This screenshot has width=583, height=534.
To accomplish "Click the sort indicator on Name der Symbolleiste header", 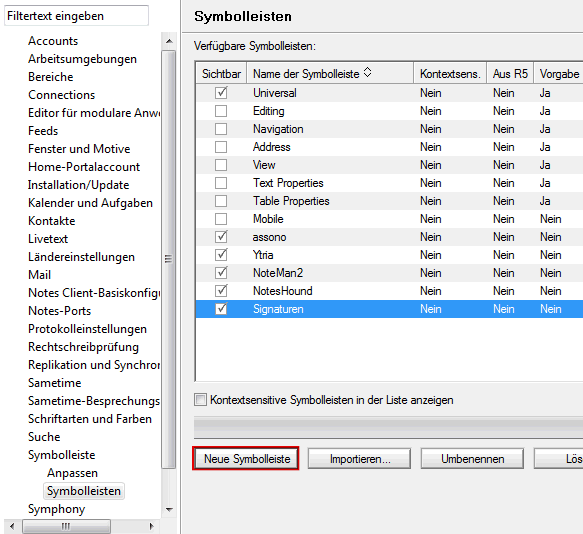I will 367,72.
